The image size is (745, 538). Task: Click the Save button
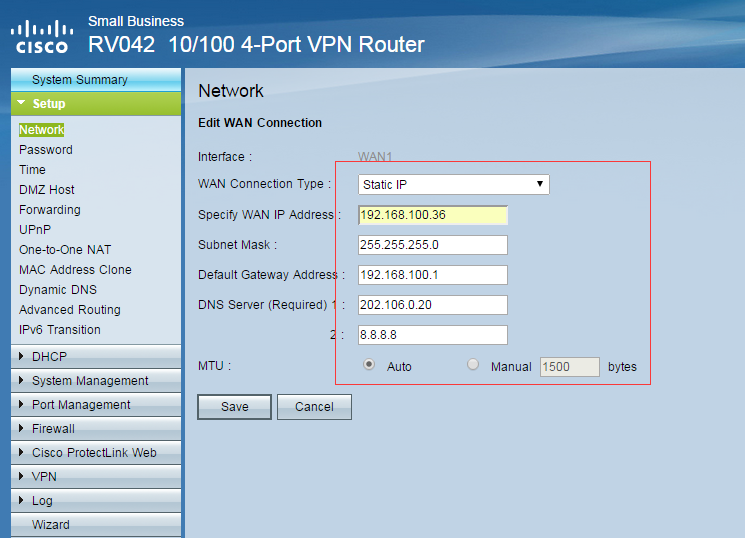coord(235,406)
